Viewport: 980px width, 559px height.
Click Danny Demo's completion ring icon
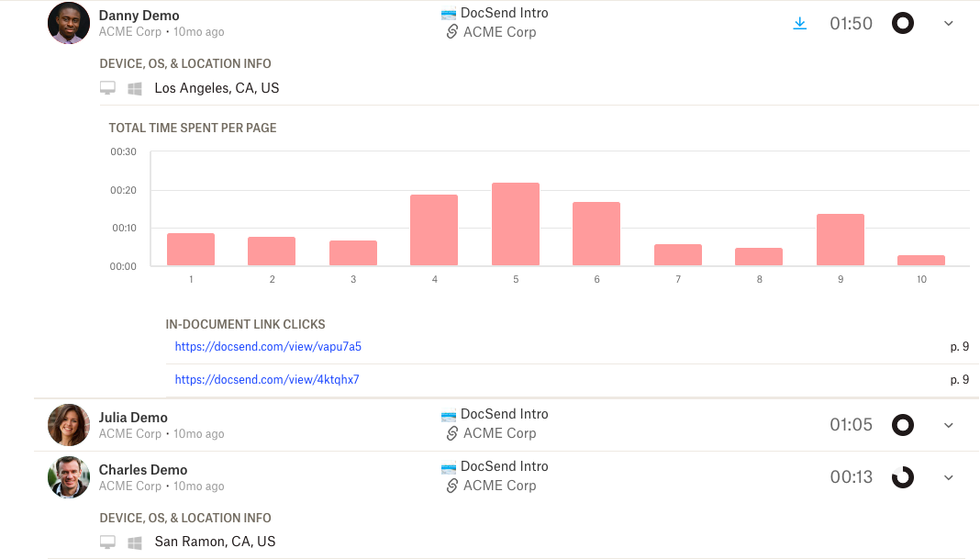click(x=903, y=24)
